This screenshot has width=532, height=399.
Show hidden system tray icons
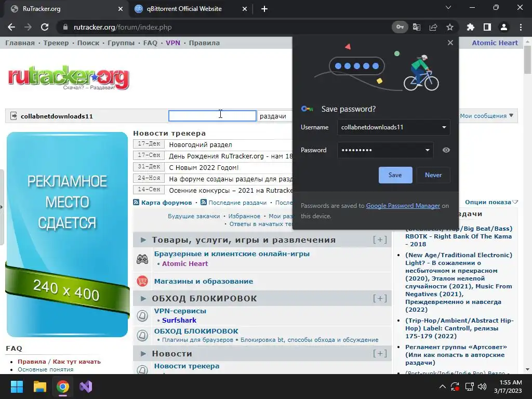tap(443, 387)
